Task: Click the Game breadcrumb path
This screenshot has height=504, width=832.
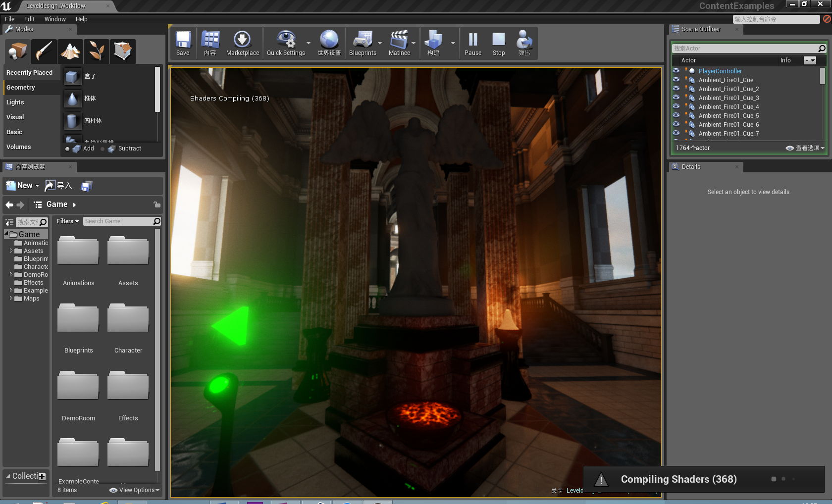Action: pos(57,204)
